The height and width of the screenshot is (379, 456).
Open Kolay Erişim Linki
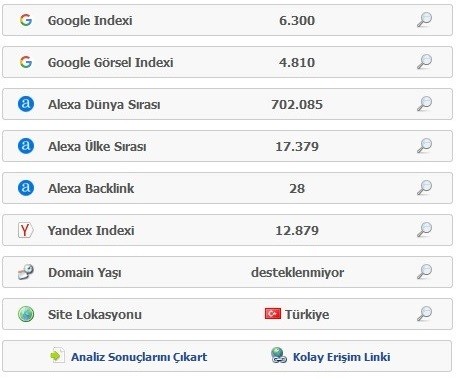pyautogui.click(x=341, y=357)
